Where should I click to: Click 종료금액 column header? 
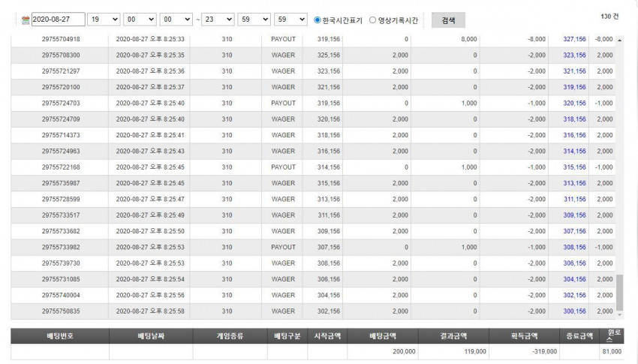(579, 336)
